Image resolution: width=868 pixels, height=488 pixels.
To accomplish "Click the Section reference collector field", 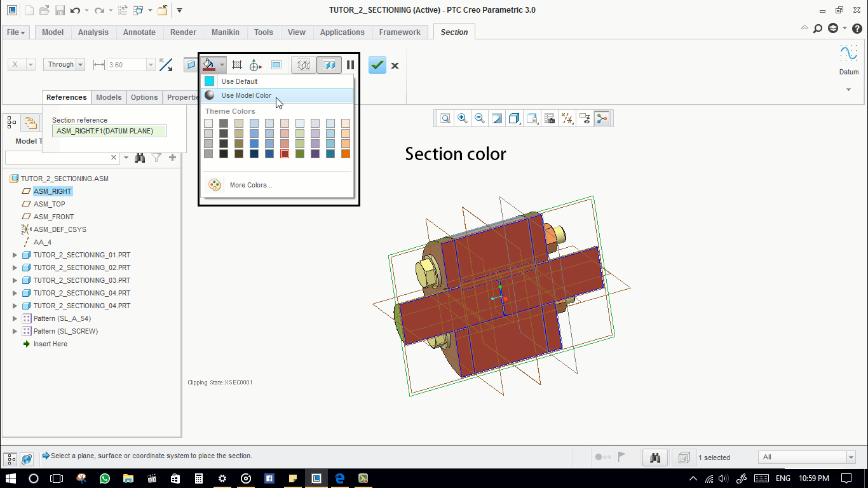I will click(x=109, y=131).
